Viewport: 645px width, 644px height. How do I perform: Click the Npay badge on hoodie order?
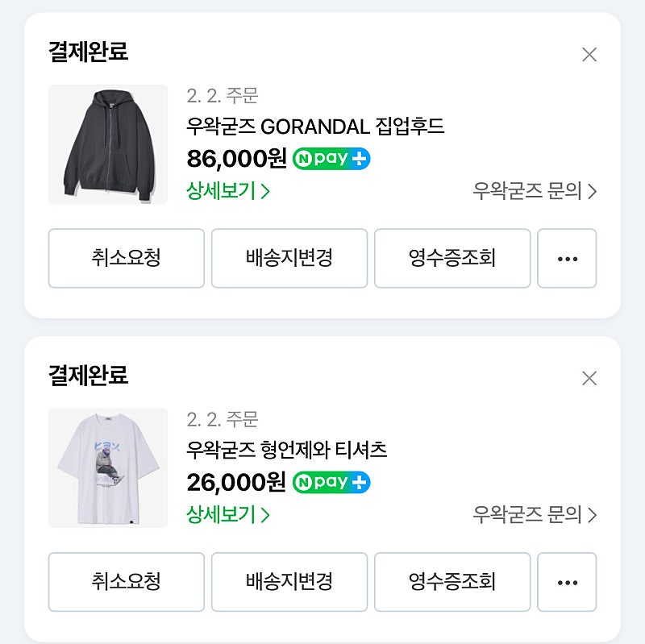click(x=331, y=158)
